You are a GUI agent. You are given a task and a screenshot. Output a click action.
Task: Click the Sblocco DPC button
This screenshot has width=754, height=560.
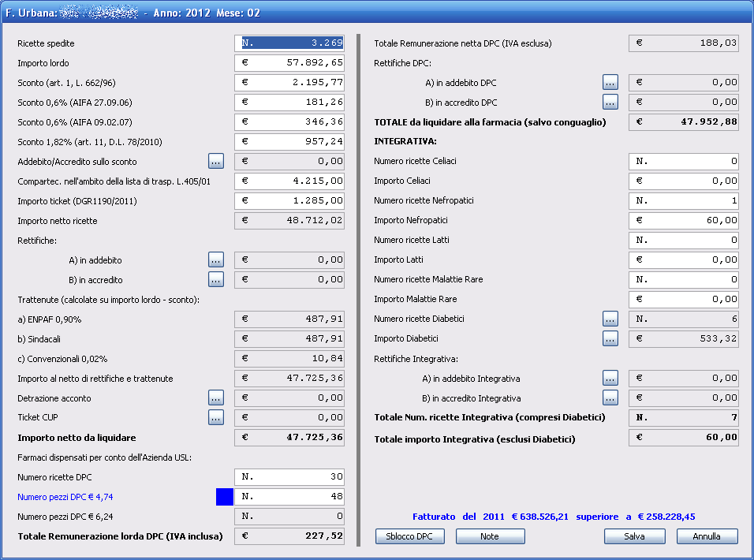409,536
